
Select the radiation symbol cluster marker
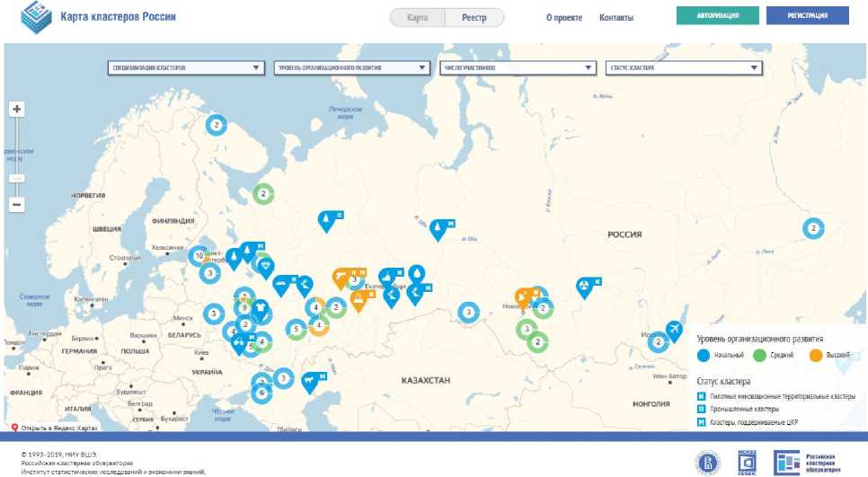pyautogui.click(x=585, y=287)
